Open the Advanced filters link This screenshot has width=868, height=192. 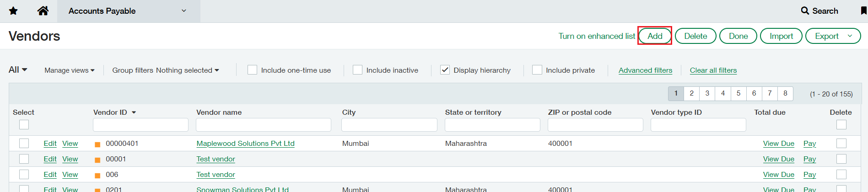click(x=645, y=70)
